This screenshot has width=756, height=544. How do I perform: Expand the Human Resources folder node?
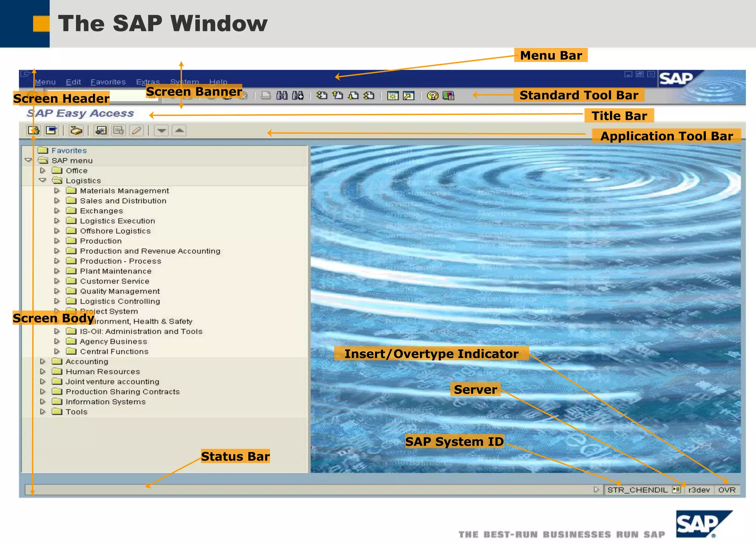[43, 371]
